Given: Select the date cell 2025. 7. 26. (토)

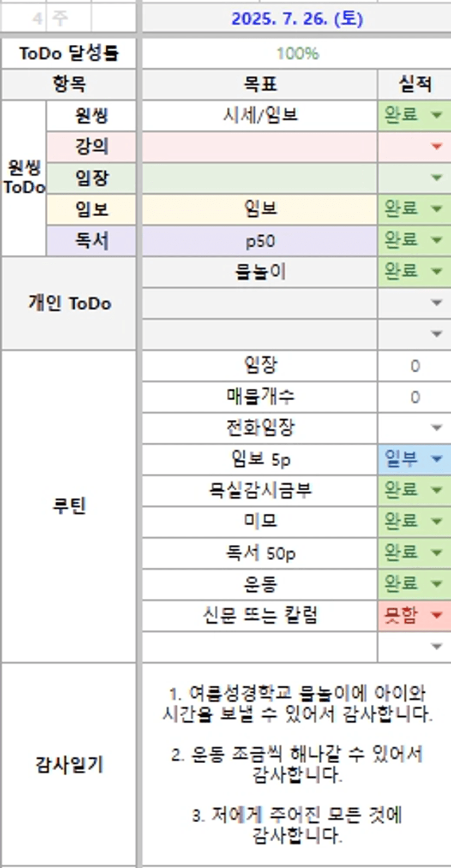Looking at the screenshot, I should tap(297, 19).
